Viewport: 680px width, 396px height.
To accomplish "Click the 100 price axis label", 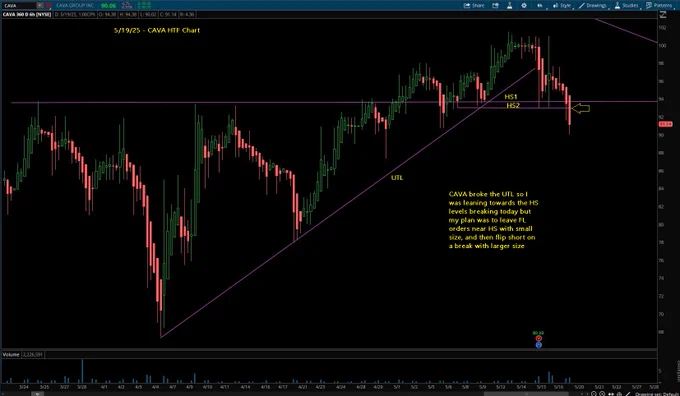I will pos(662,46).
